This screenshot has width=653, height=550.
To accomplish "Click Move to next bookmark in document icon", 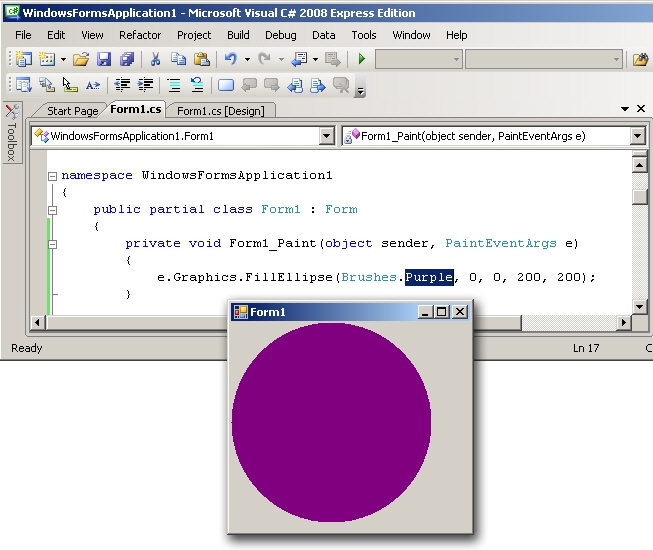I will 318,85.
